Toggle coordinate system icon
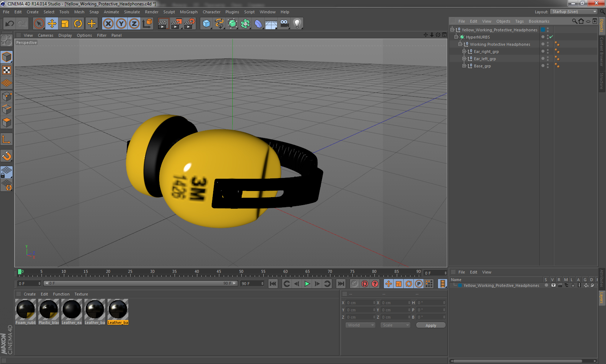Viewport: 606px width, 364px height. tap(147, 24)
